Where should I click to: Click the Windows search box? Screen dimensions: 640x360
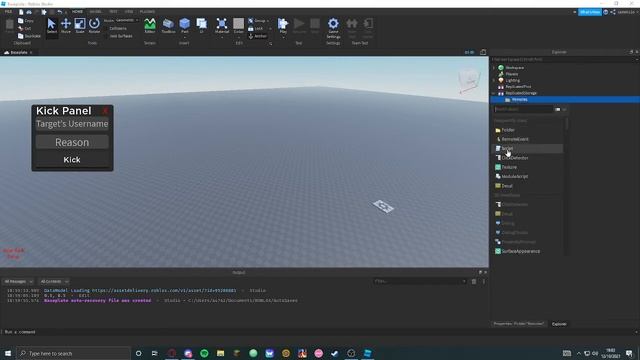click(73, 353)
